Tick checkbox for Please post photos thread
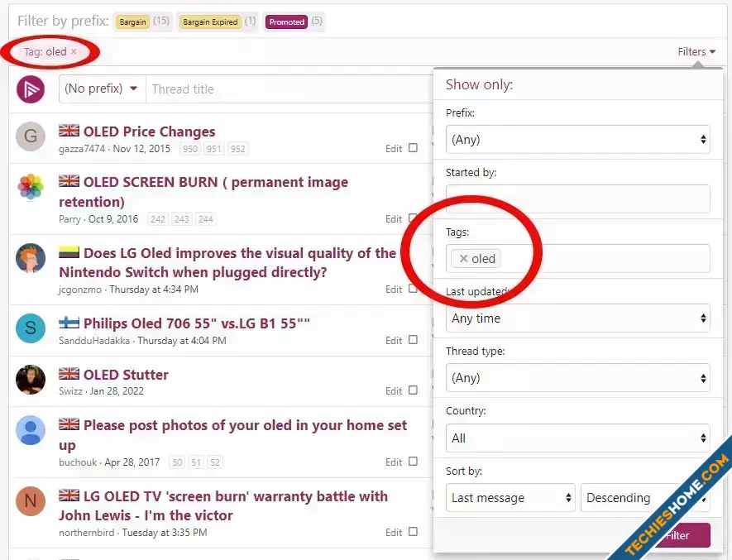The width and height of the screenshot is (732, 560). click(414, 461)
